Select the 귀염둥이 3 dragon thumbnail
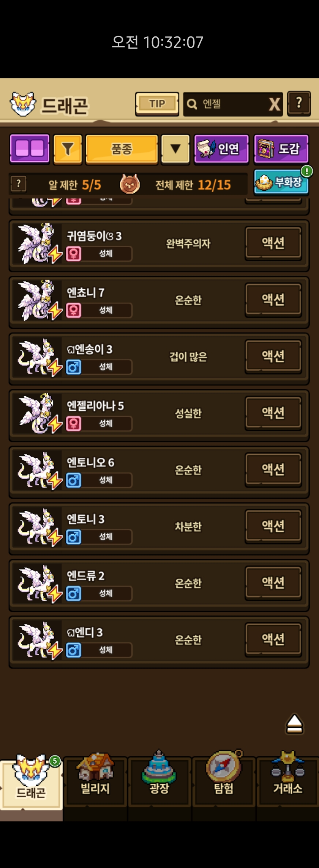 (x=38, y=243)
